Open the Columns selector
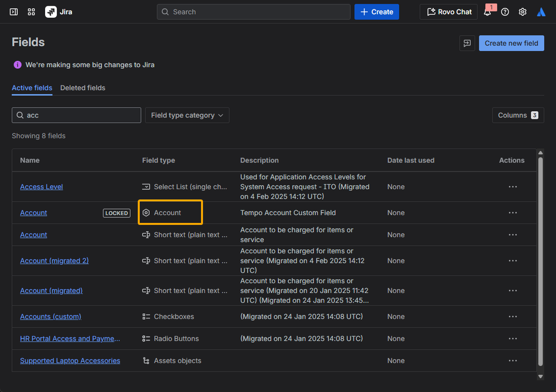 (518, 115)
